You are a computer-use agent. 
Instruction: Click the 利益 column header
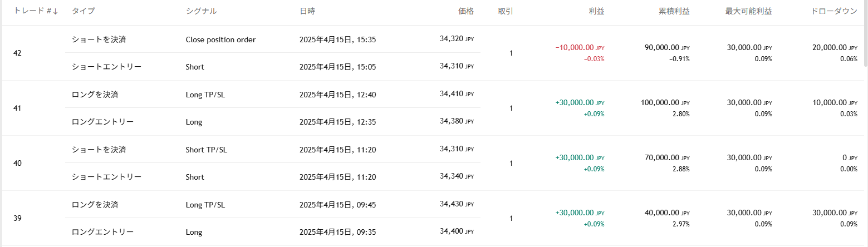pyautogui.click(x=596, y=11)
